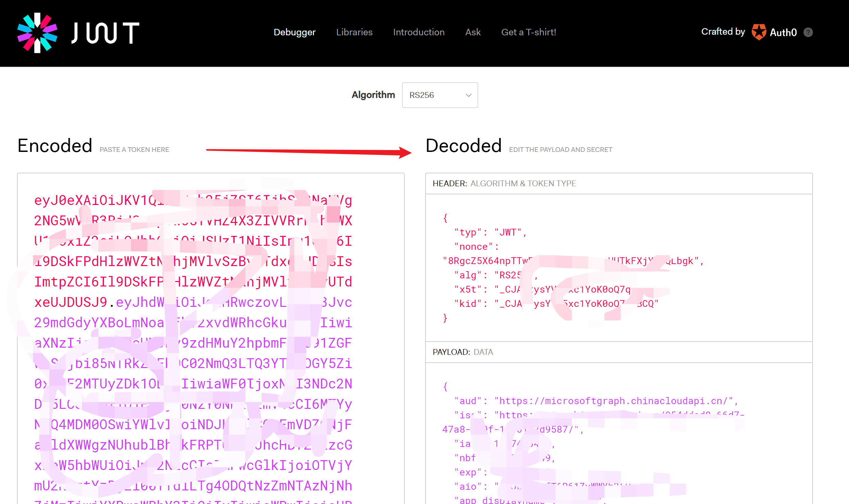Open the Debugger nav item
849x504 pixels.
click(x=295, y=32)
